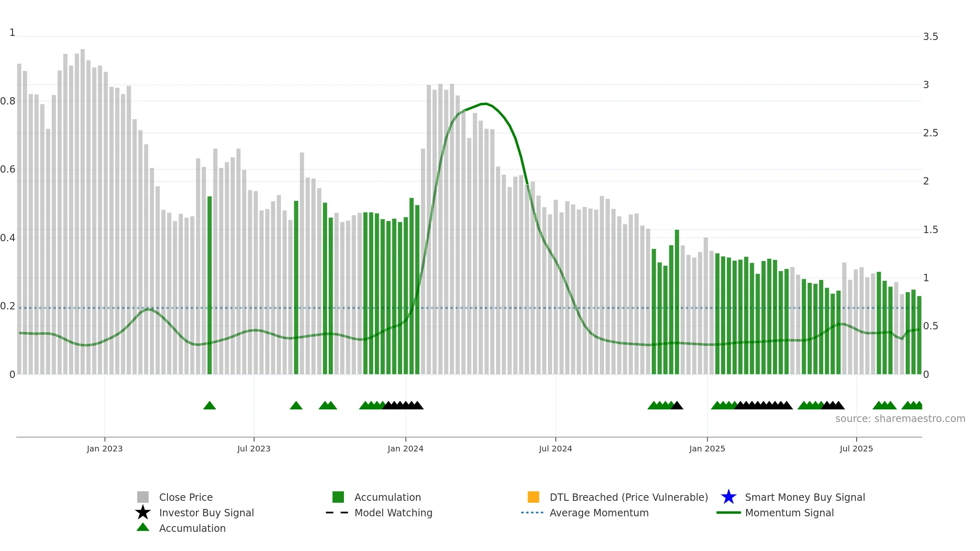Click the Model Watching legend text

coord(393,513)
